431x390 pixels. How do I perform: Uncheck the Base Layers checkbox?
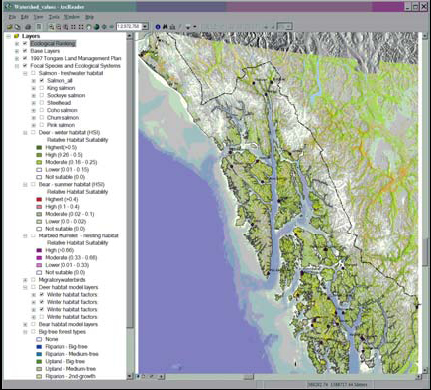coord(25,51)
